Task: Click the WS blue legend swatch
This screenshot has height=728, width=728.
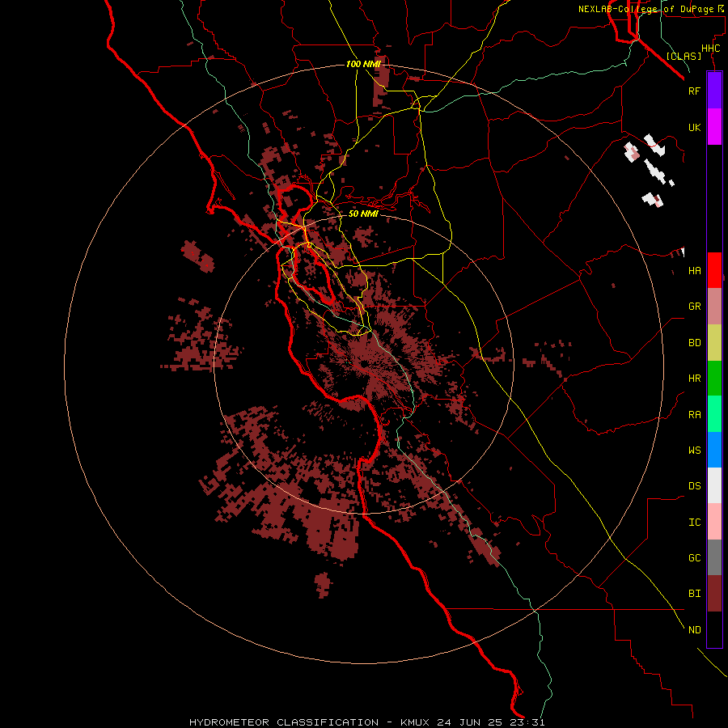Action: [714, 450]
